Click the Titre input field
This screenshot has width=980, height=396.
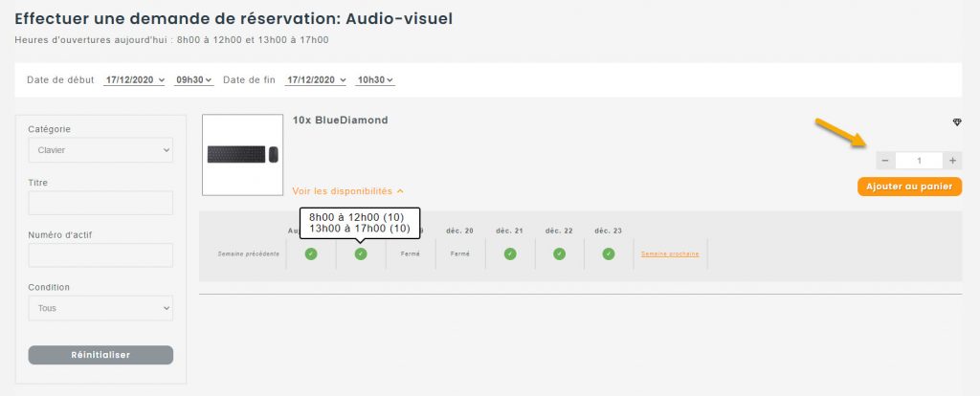[x=100, y=203]
